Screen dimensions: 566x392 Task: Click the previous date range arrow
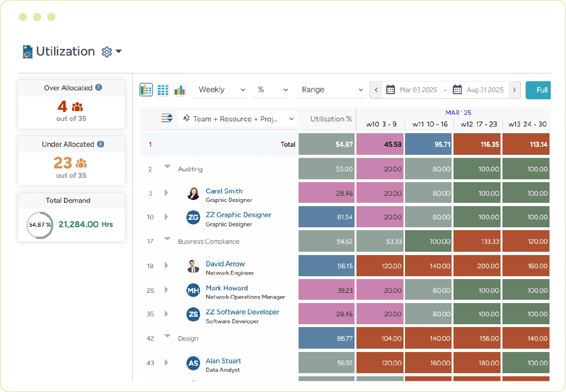376,89
